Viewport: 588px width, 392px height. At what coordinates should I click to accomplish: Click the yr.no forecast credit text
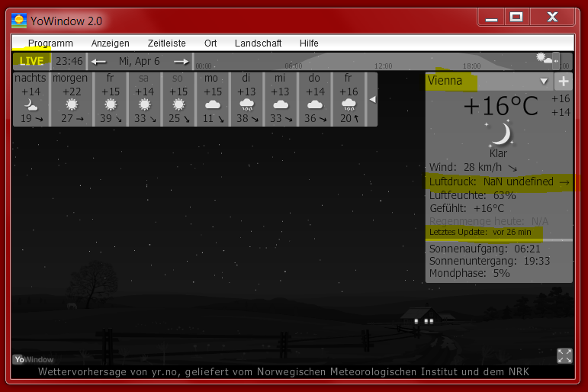(284, 371)
